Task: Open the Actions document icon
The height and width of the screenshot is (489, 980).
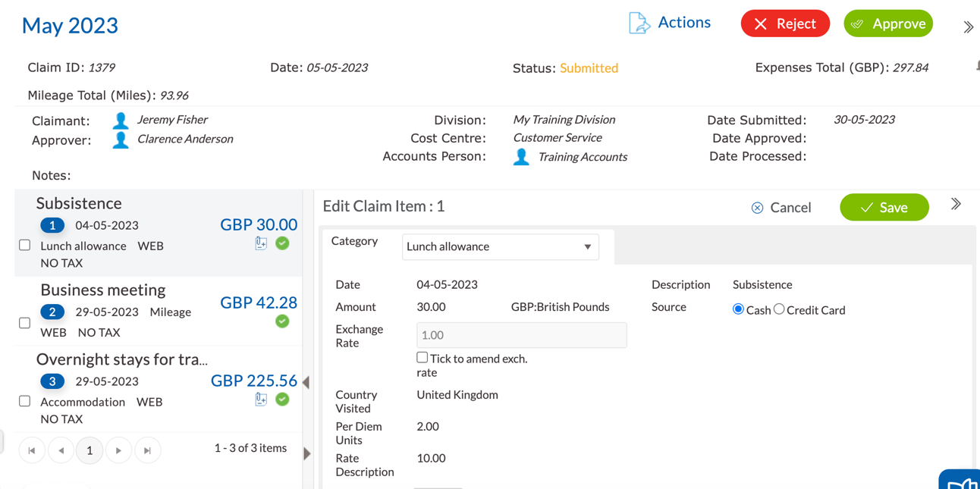Action: point(639,24)
